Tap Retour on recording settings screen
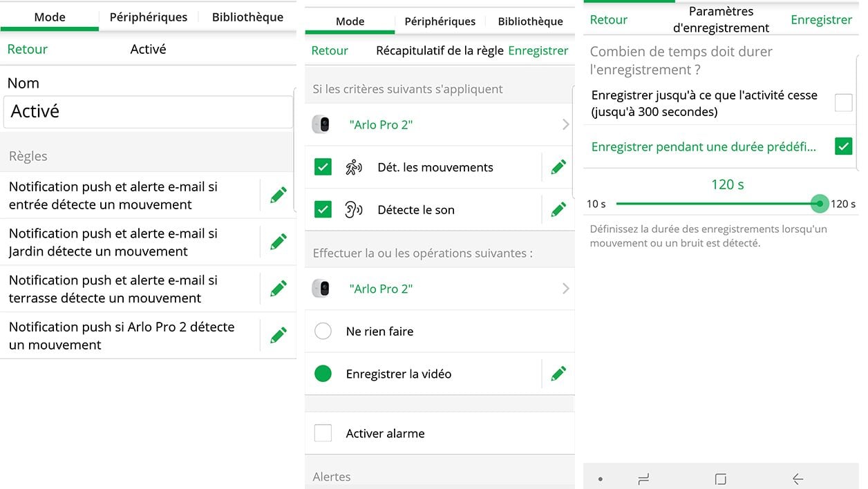The height and width of the screenshot is (489, 868). pos(609,19)
